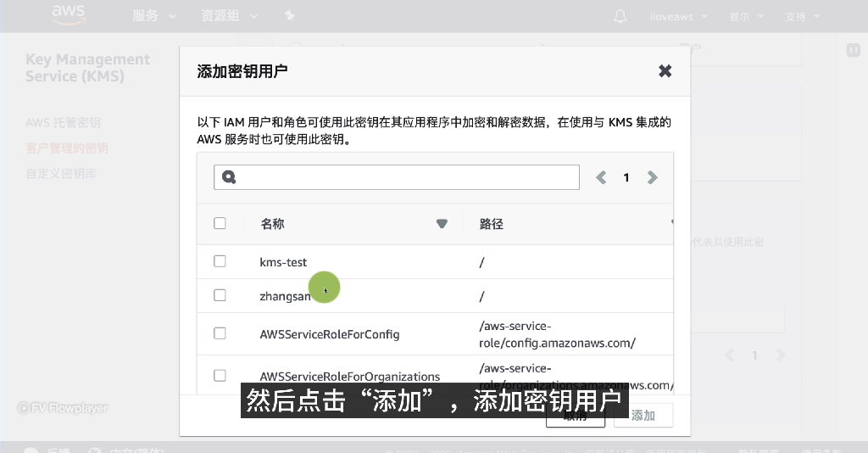This screenshot has width=868, height=453.
Task: Check the AWSServiceRoleForOrganizations checkbox
Action: click(x=220, y=376)
